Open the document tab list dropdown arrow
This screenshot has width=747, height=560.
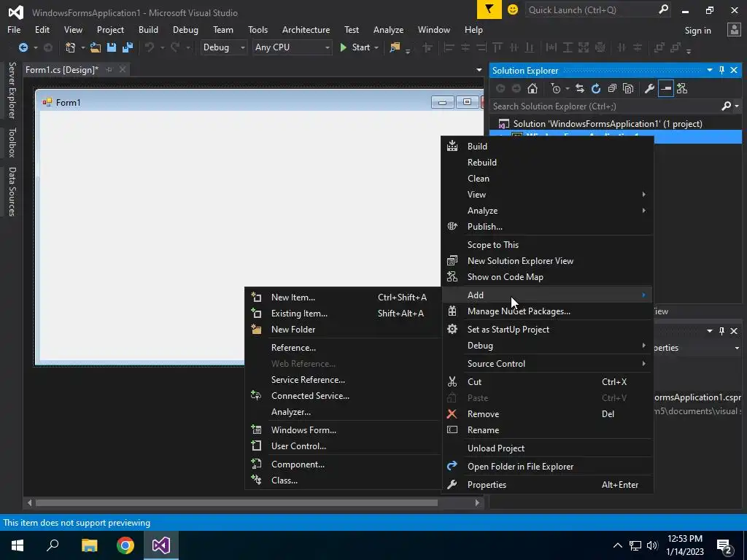479,70
